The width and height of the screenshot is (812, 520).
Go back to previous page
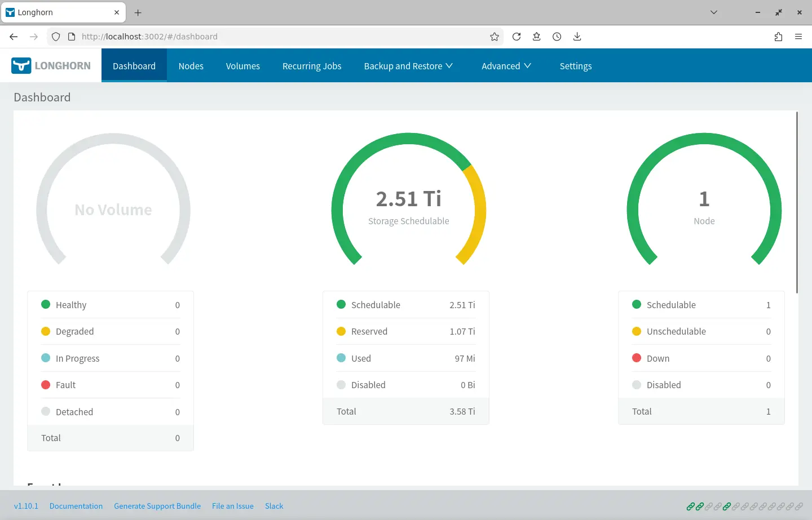[x=14, y=37]
